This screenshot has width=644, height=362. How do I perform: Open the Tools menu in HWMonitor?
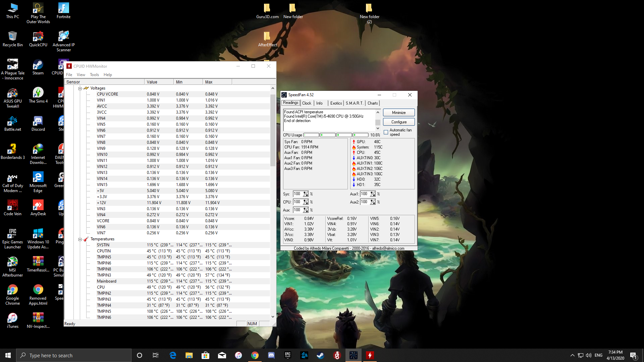(94, 75)
